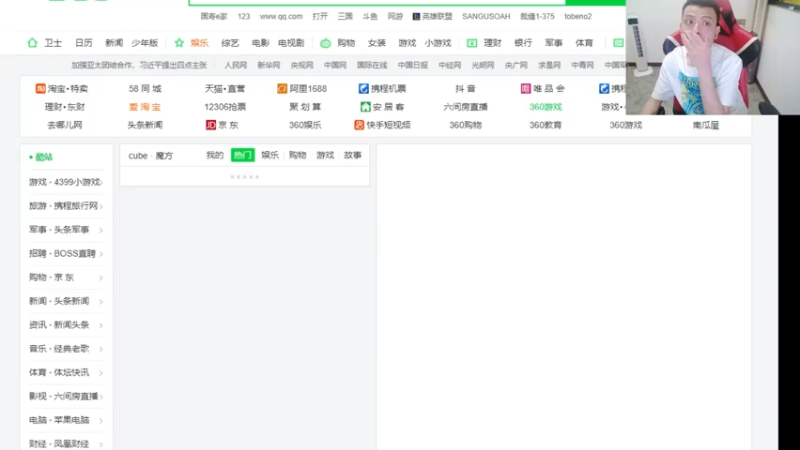This screenshot has height=450, width=800.
Task: Open 女装 in the navigation bar
Action: coord(377,43)
